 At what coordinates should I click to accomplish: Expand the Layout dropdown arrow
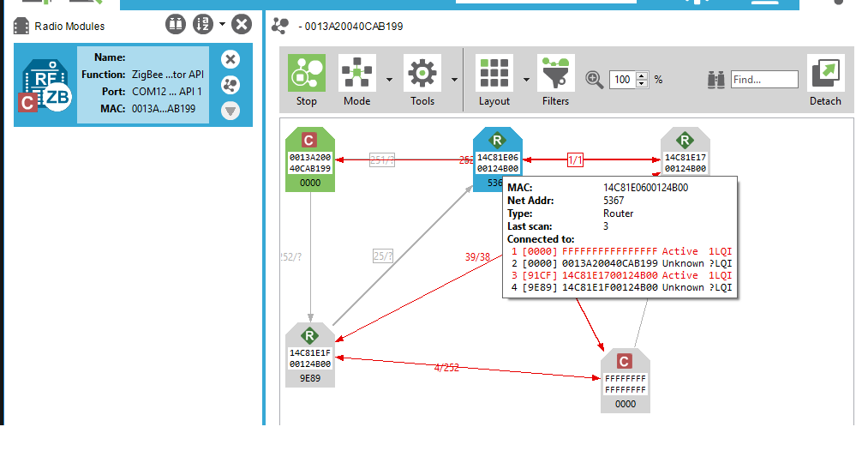pyautogui.click(x=526, y=80)
